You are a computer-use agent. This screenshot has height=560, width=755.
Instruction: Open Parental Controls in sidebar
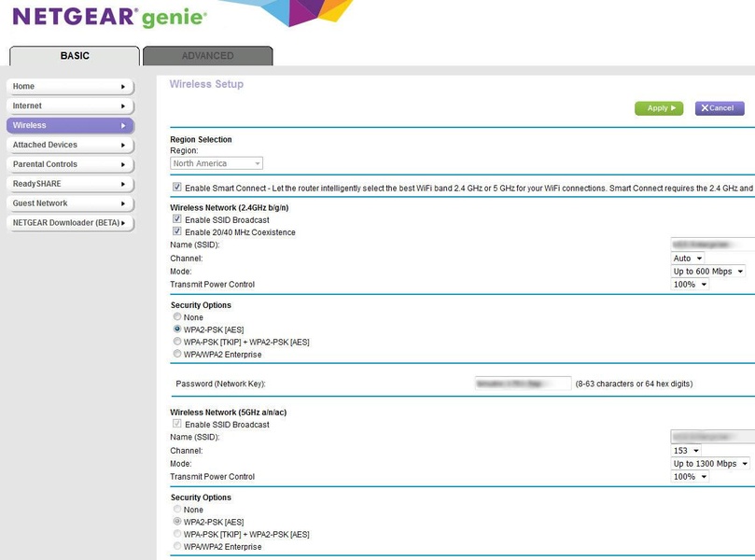coord(70,164)
